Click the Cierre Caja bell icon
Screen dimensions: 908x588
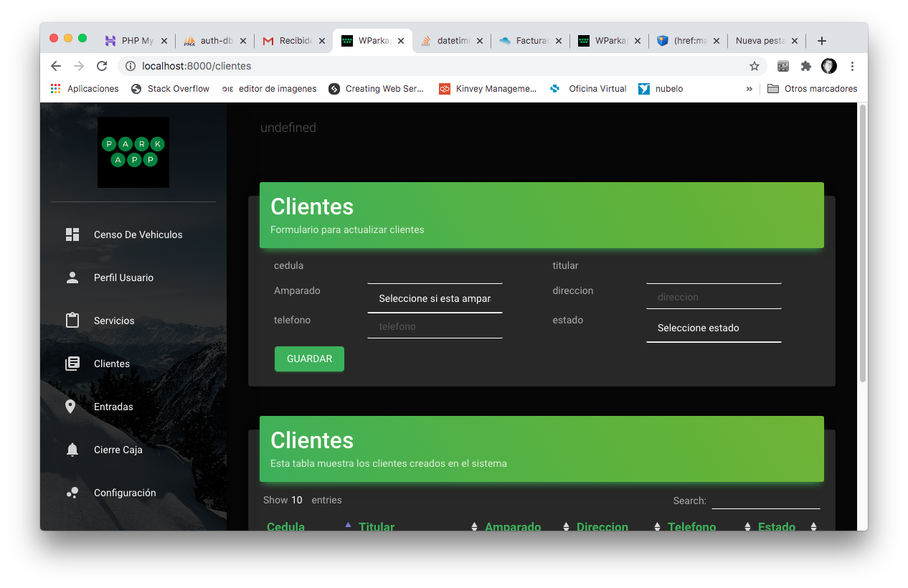point(72,450)
